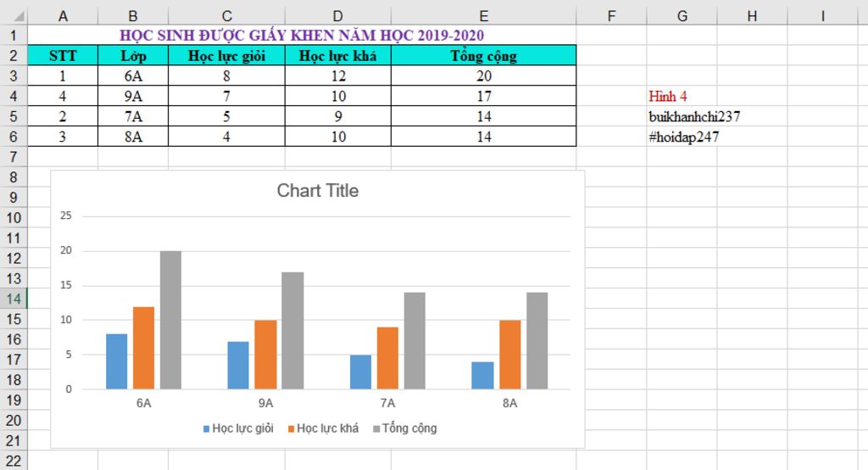This screenshot has height=470, width=868.
Task: Select column G header
Action: (x=682, y=16)
